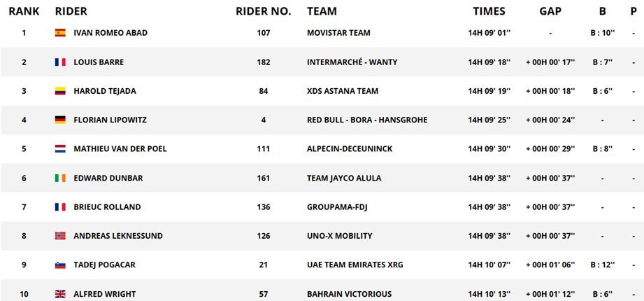Click the Colombian flag beside Harold Tejada

click(x=60, y=91)
